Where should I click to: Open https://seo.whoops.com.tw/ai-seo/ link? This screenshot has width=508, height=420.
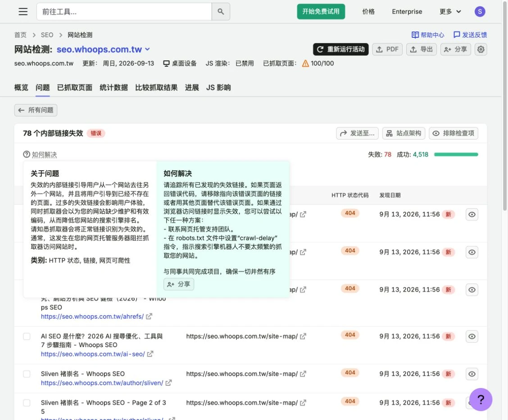pos(93,354)
